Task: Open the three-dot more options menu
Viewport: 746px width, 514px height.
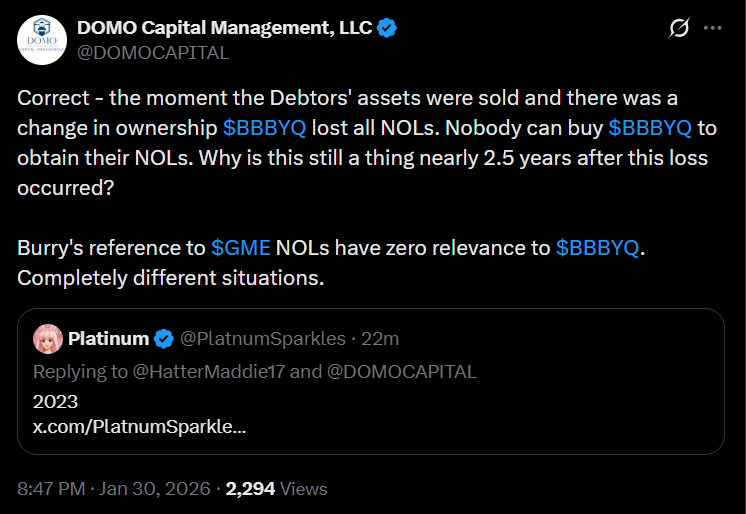Action: tap(712, 29)
